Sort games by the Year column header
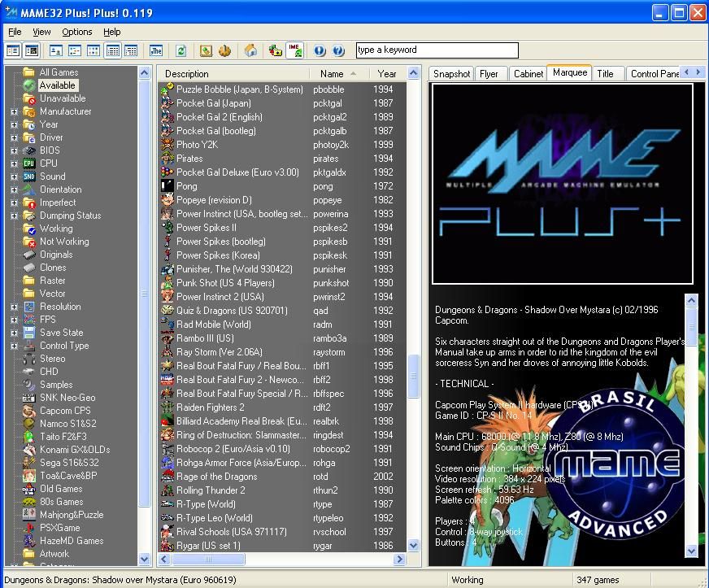The image size is (709, 588). point(386,74)
